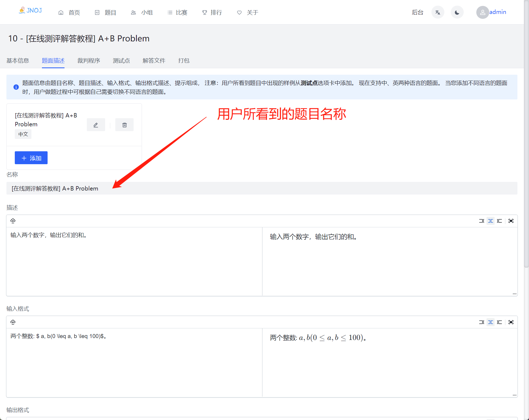The width and height of the screenshot is (529, 420).
Task: Click the 添加 add button
Action: [x=31, y=158]
